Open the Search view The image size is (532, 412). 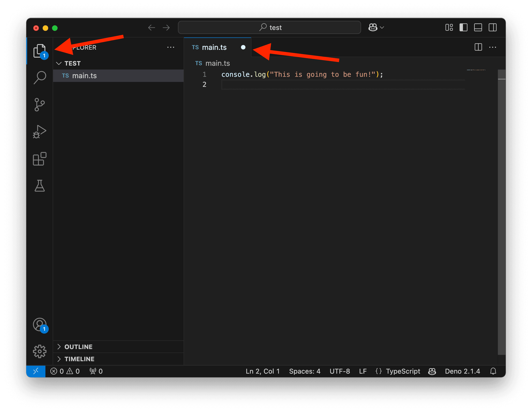click(40, 77)
